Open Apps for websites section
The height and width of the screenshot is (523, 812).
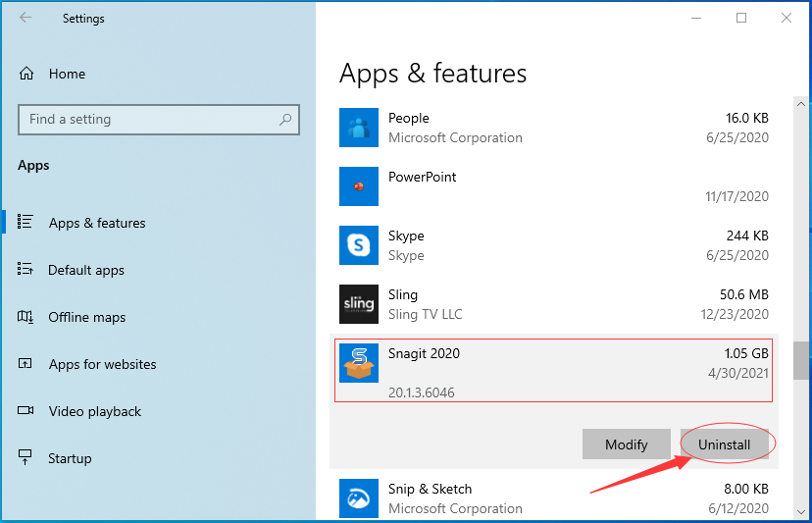103,364
